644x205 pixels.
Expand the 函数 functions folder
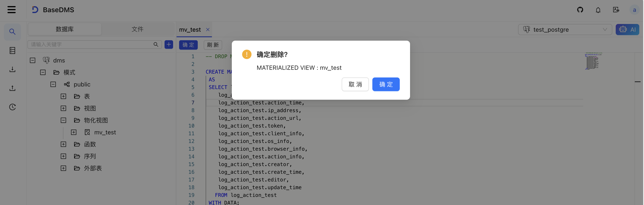point(63,144)
